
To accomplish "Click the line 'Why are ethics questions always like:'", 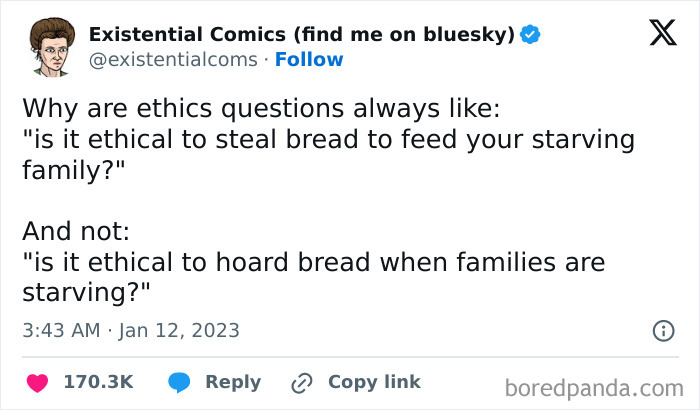I will [x=261, y=109].
